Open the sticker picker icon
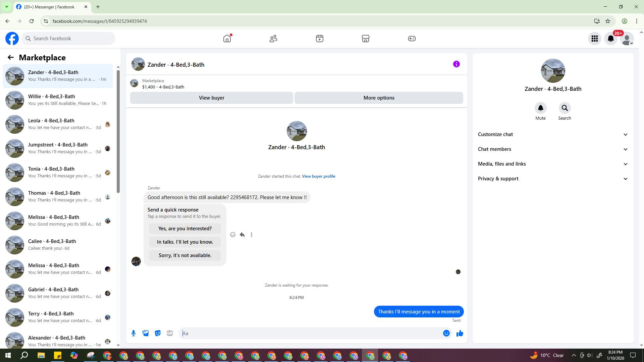 (158, 333)
